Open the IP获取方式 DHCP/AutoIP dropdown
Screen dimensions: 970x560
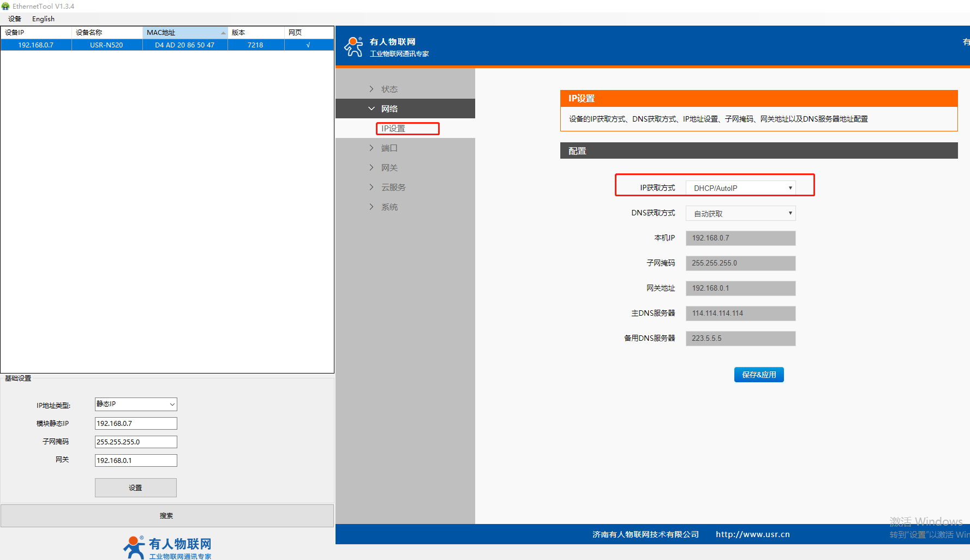(x=740, y=188)
